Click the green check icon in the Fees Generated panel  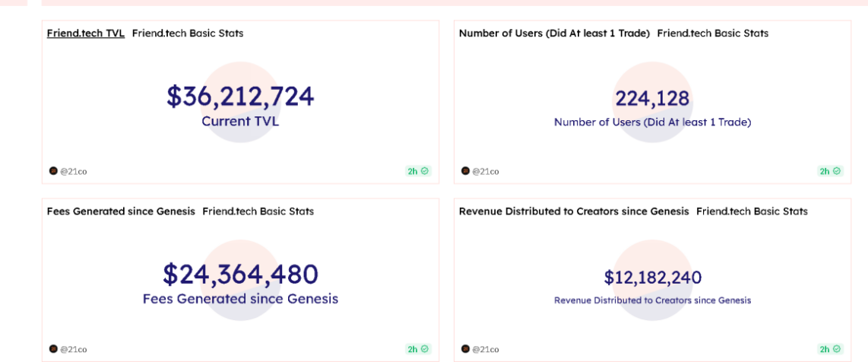click(x=425, y=349)
